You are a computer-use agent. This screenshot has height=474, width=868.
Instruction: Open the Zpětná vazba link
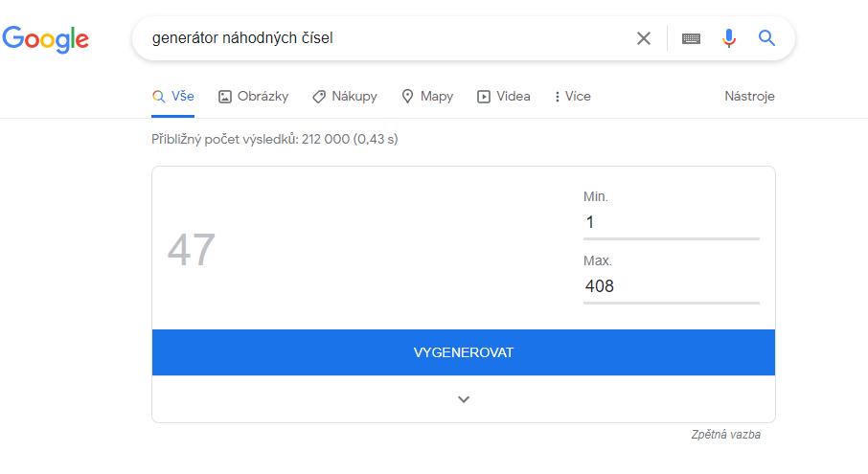point(725,435)
